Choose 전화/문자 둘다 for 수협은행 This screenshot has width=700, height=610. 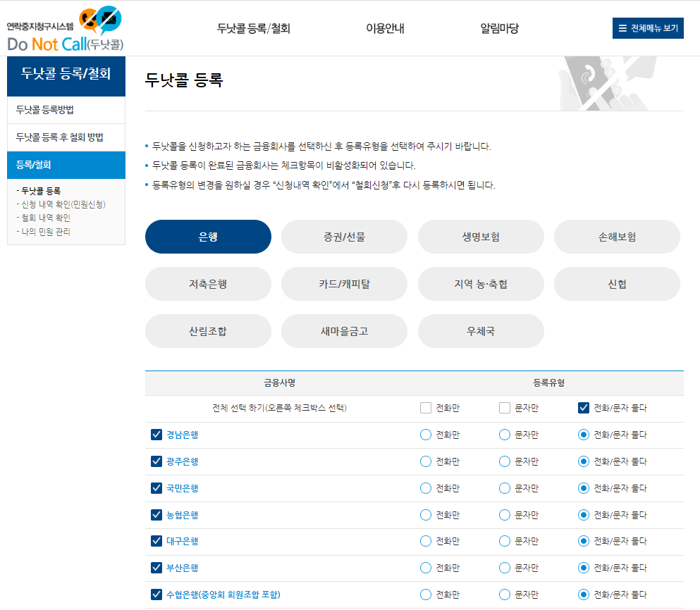[584, 595]
